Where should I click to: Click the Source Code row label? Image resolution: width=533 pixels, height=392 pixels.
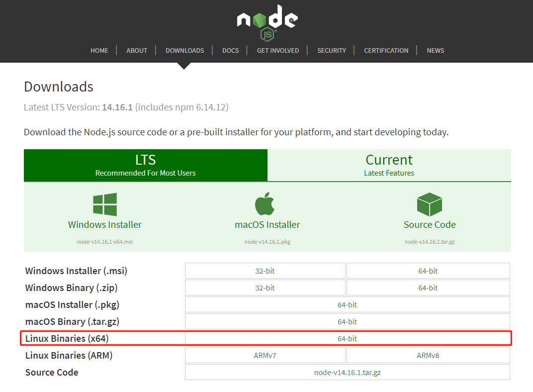(52, 373)
